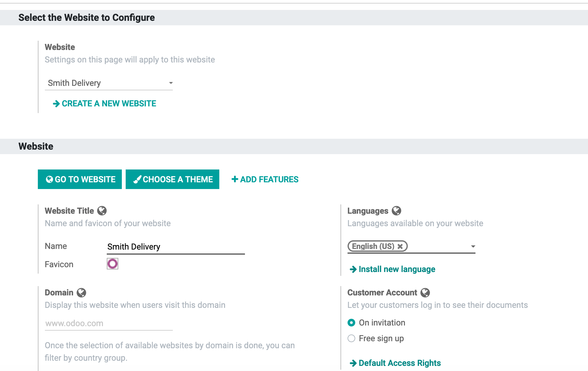Click the website Name input field
The width and height of the screenshot is (588, 371).
pos(176,247)
